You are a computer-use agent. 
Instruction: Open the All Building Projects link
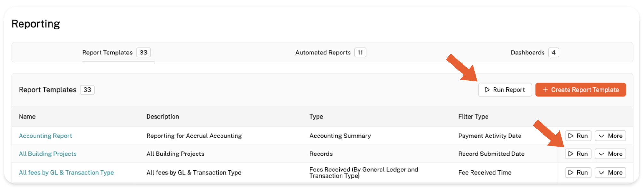tap(48, 154)
